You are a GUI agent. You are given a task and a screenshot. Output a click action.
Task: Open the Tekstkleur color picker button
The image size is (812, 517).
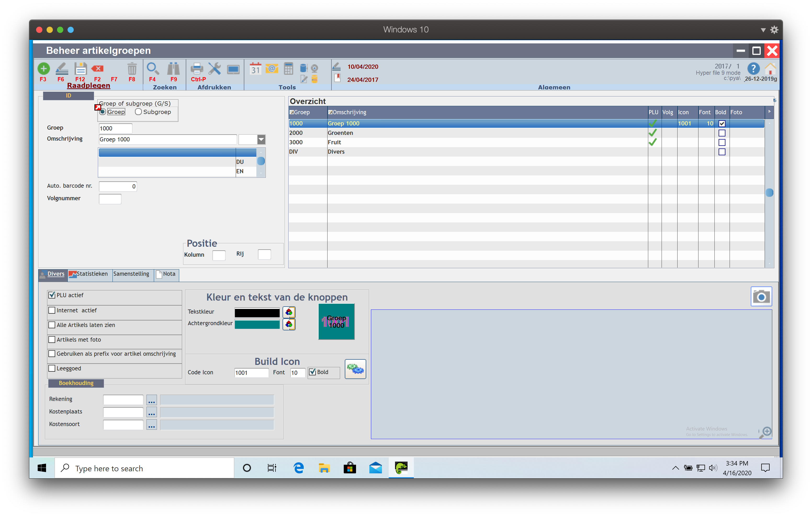click(289, 312)
